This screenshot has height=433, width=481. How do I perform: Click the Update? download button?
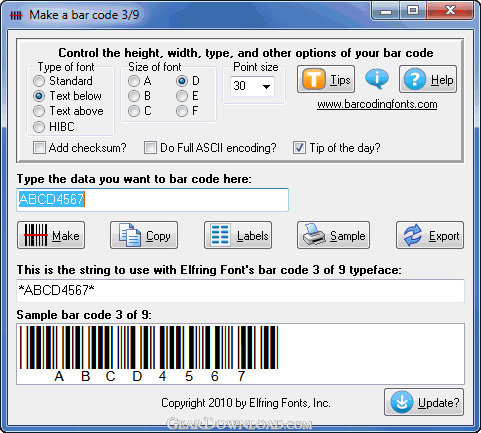click(x=424, y=402)
